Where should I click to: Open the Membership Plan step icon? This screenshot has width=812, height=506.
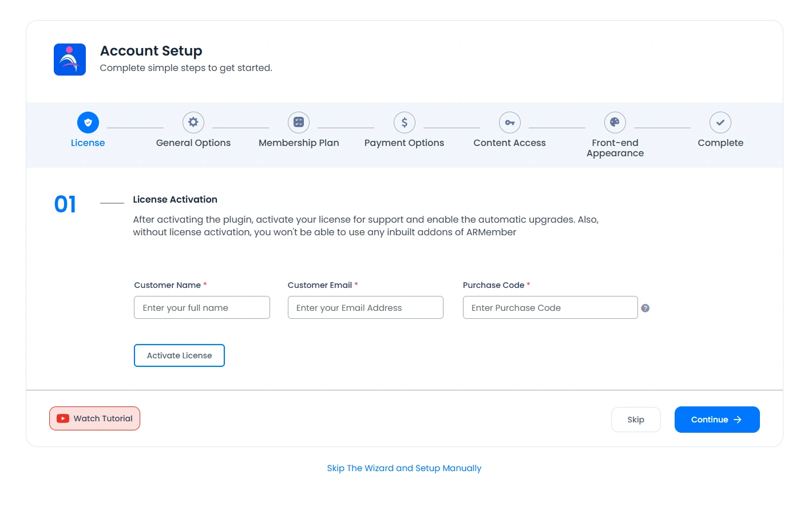pyautogui.click(x=298, y=122)
